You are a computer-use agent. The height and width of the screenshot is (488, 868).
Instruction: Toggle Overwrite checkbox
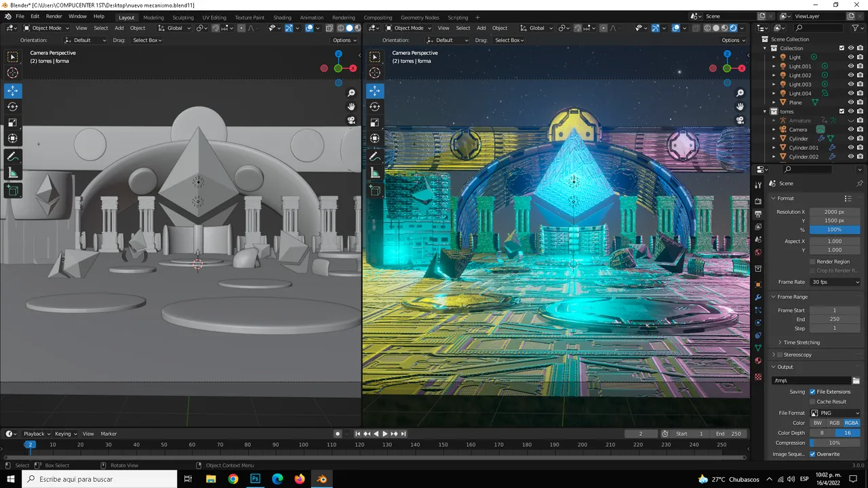(x=812, y=454)
